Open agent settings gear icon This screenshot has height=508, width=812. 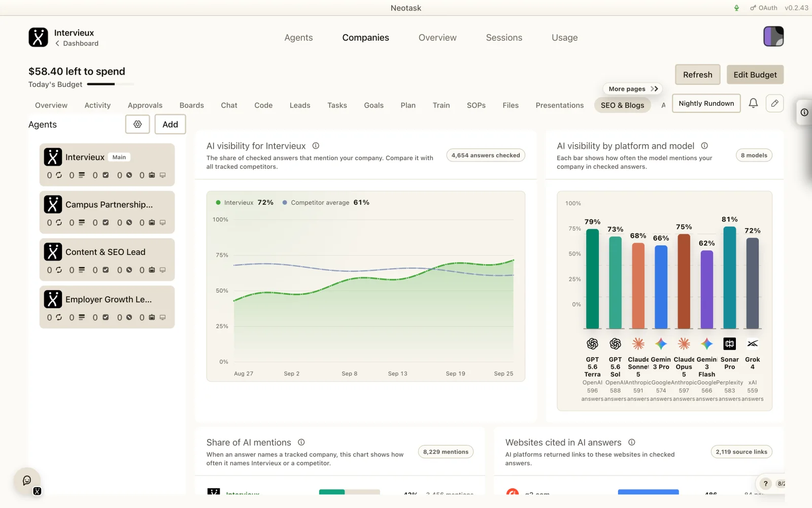pos(138,124)
